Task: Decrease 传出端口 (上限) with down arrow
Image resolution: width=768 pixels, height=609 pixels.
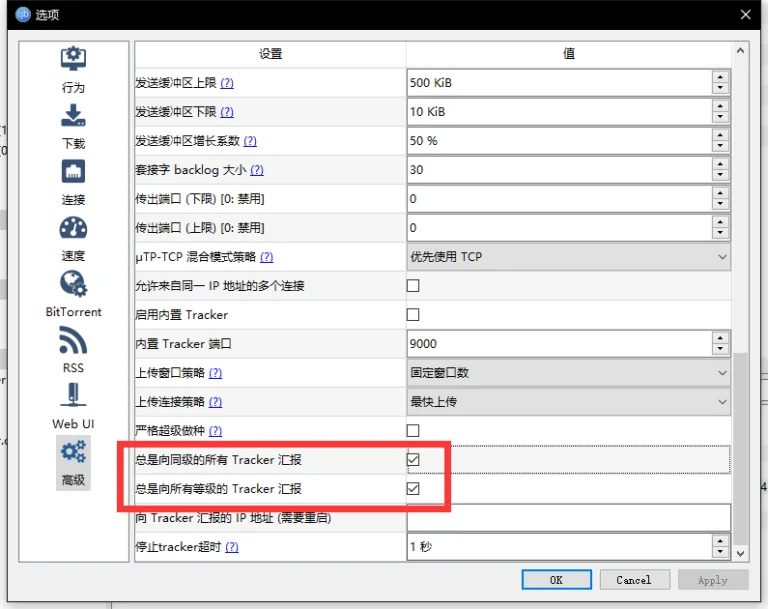Action: point(720,233)
